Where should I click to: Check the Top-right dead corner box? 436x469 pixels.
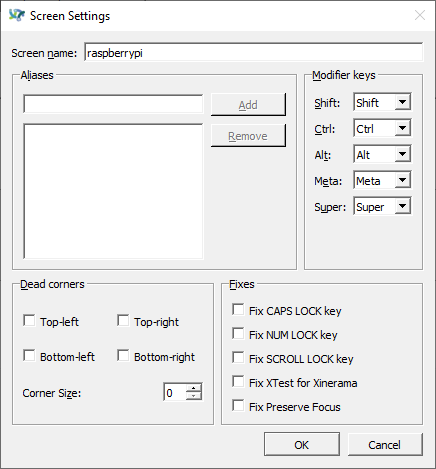point(123,321)
